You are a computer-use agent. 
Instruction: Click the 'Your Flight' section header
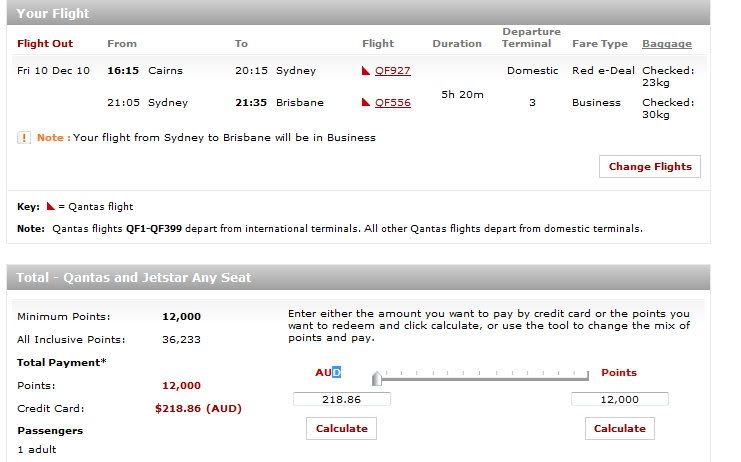[358, 13]
